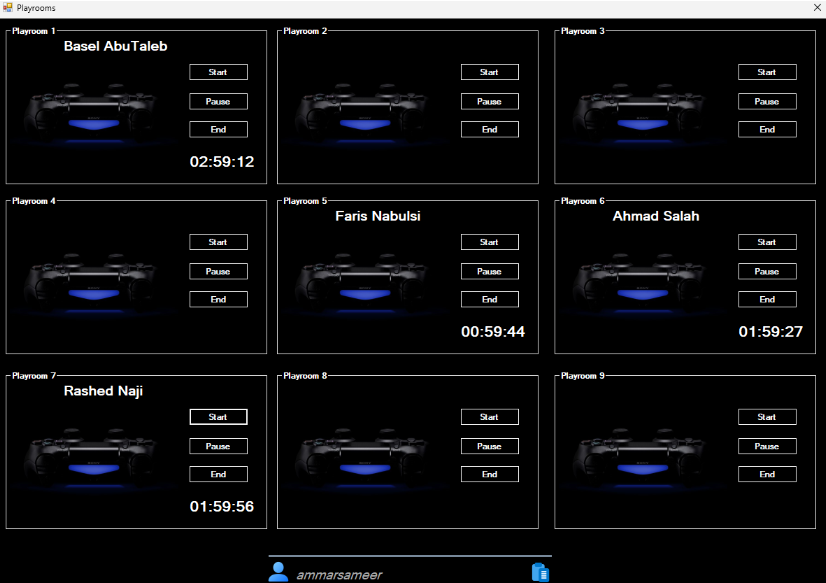Viewport: 826px width, 583px height.
Task: Click the Ahmad Salah player name
Action: [656, 216]
